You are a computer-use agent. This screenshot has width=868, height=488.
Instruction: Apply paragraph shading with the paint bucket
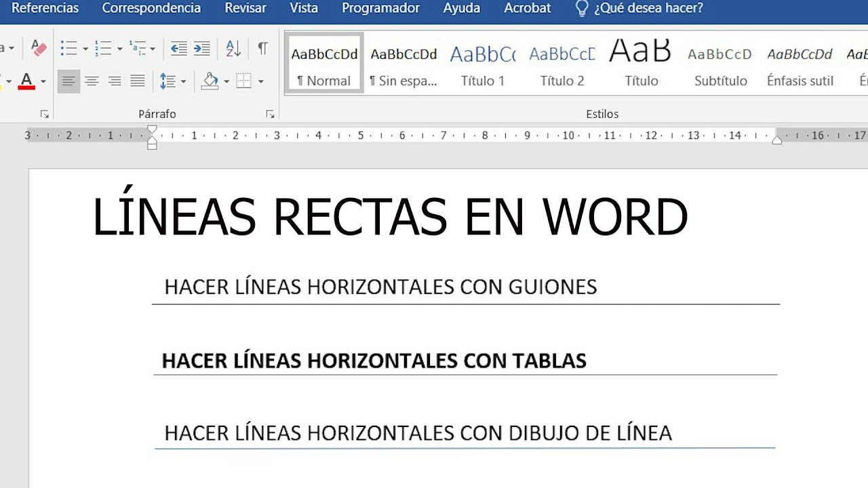[x=210, y=81]
